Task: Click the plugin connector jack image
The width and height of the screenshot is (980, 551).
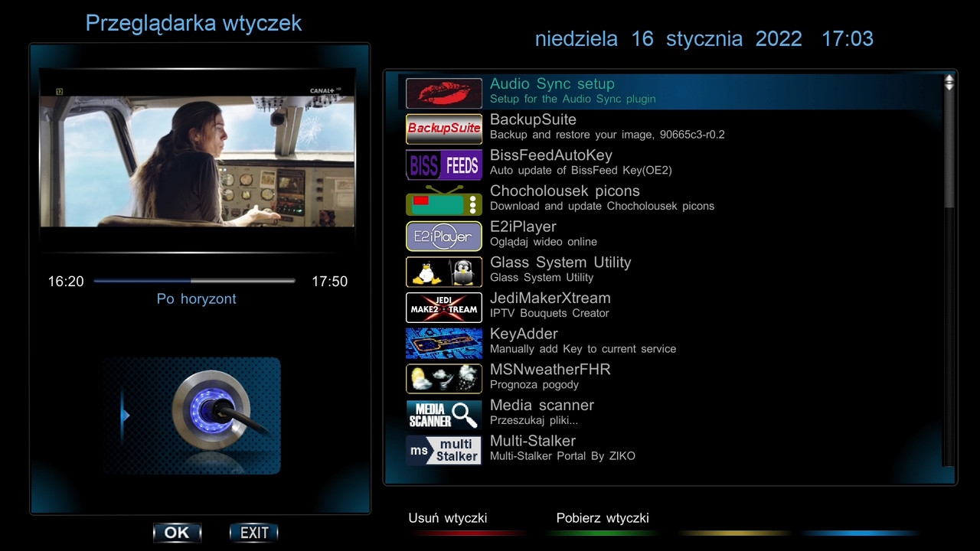Action: [191, 416]
